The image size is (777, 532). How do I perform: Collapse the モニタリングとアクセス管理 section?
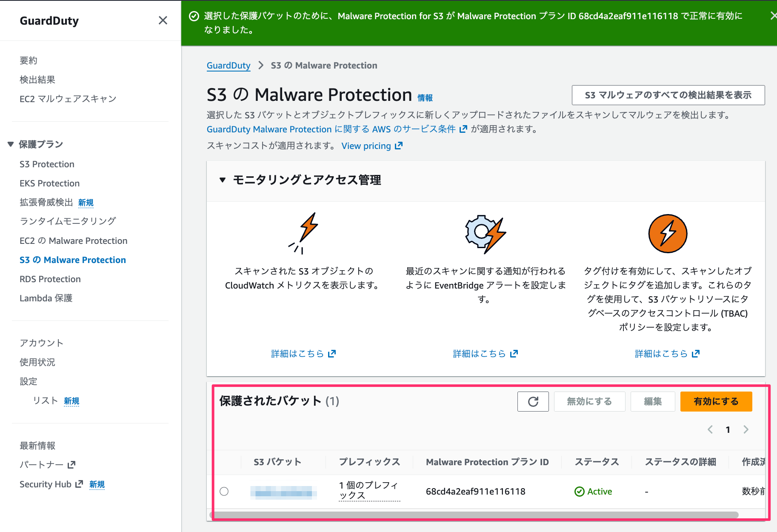(x=222, y=180)
